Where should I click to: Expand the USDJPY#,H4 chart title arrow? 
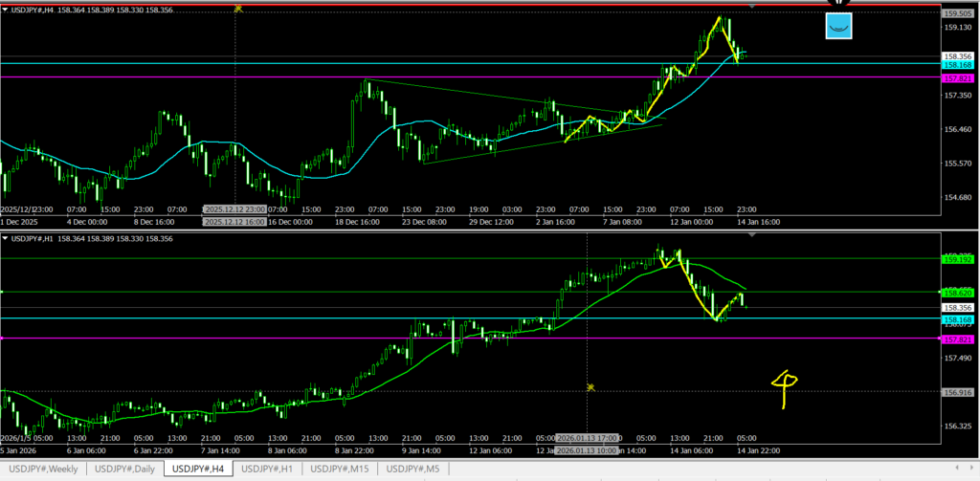click(6, 10)
